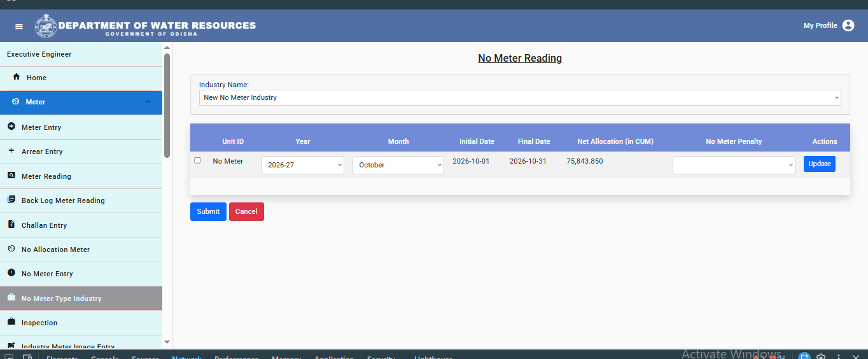Viewport: 868px width, 359px height.
Task: Click the blue Submit button
Action: click(x=208, y=211)
